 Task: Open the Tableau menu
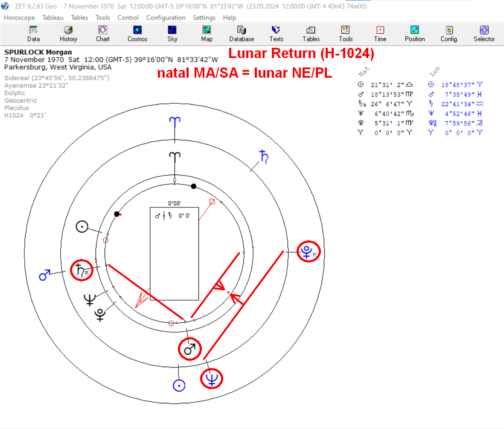[53, 18]
